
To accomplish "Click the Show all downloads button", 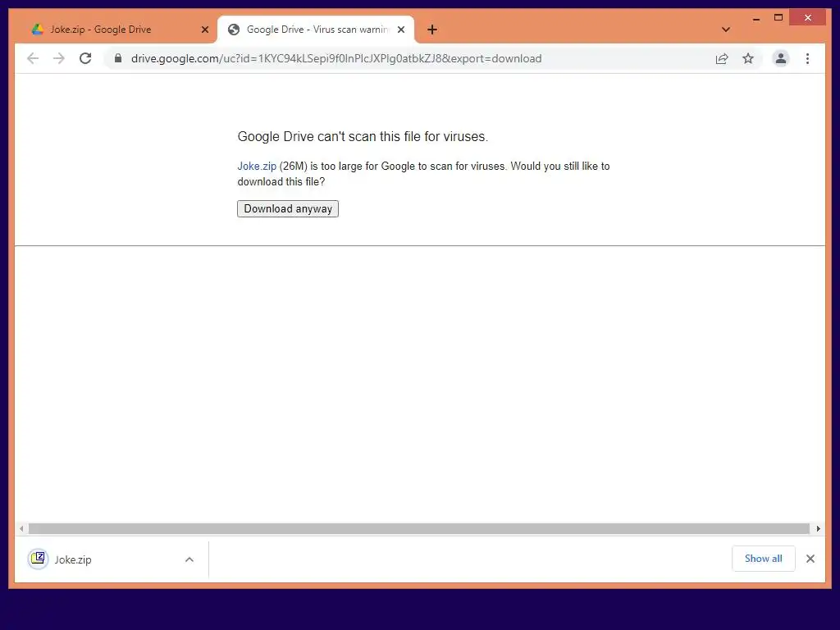I will coord(764,559).
